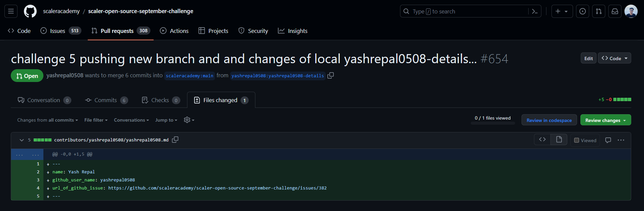Mark yashrepal0508.md as Viewed

click(585, 140)
